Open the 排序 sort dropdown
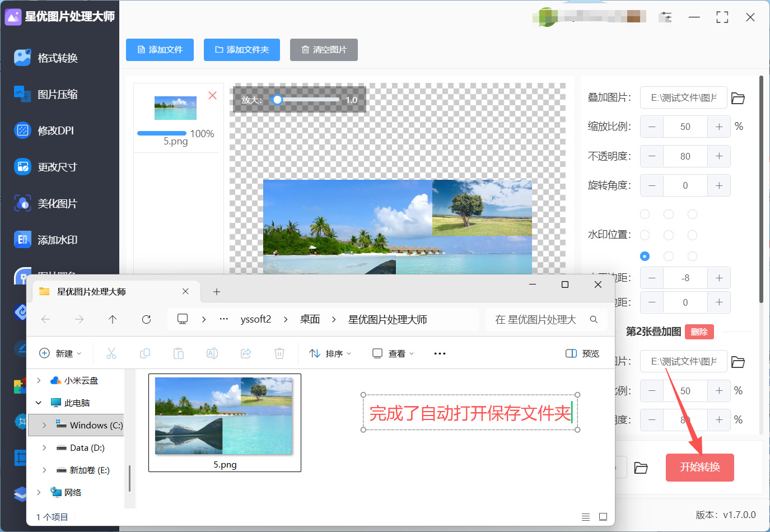 click(x=330, y=353)
